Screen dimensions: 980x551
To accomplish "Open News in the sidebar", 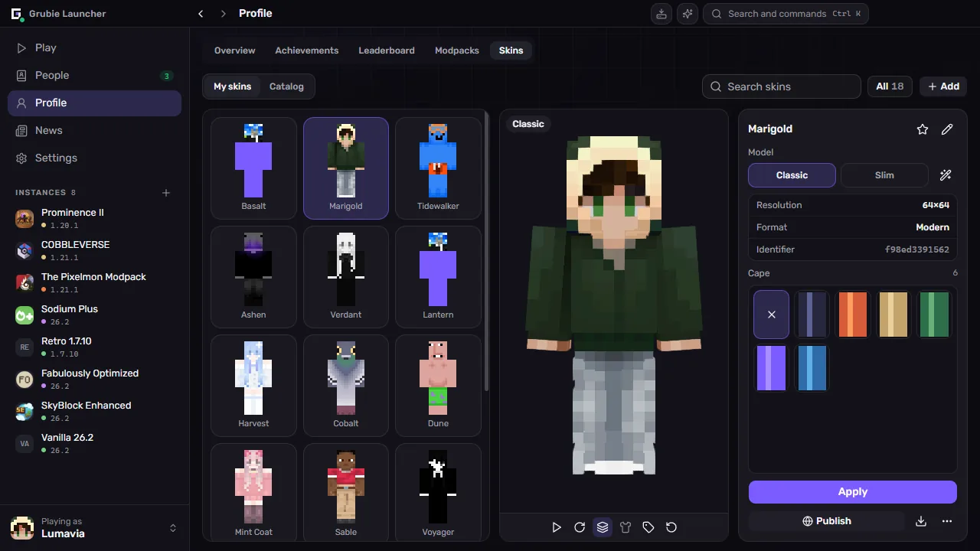I will coord(94,130).
